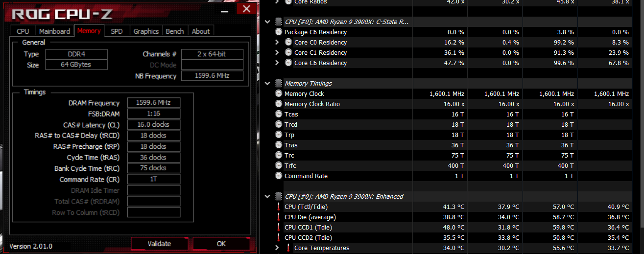Viewport: 644px width, 254px height.
Task: Select the Trfc row label
Action: pos(290,165)
